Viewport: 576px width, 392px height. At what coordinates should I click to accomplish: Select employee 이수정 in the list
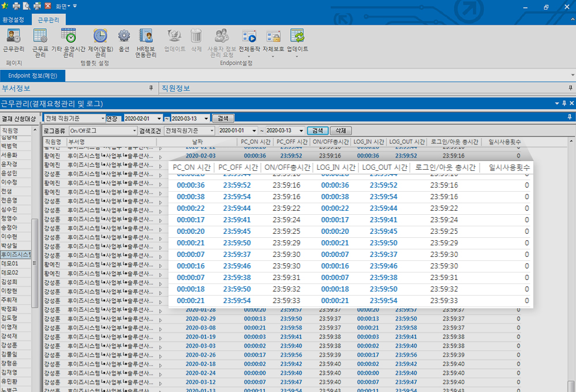pyautogui.click(x=16, y=182)
